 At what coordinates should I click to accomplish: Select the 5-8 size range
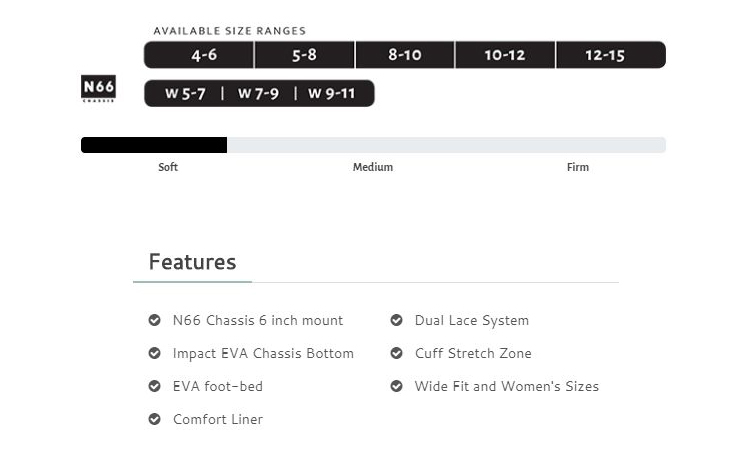pyautogui.click(x=305, y=55)
